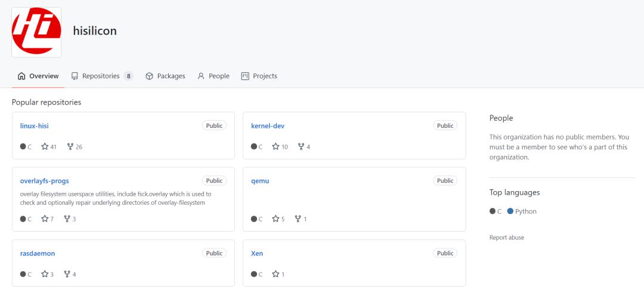The image size is (644, 301).
Task: Click the star icon on Xen
Action: (275, 274)
